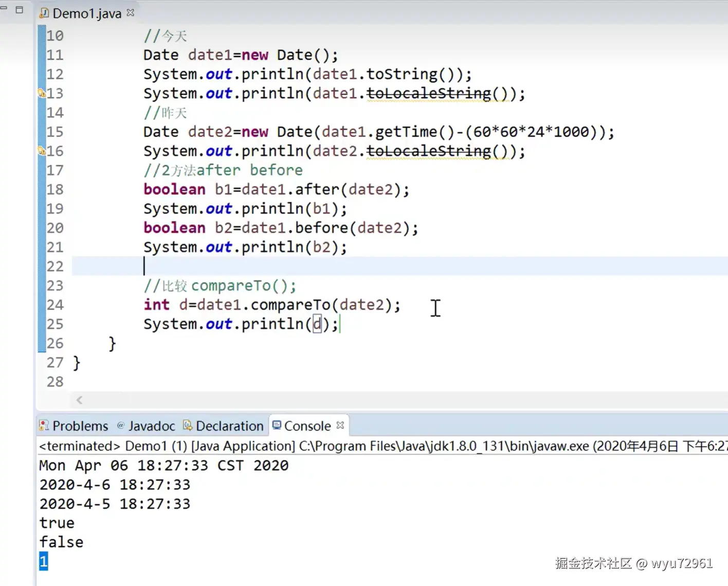Click the Javadoc @ icon

click(x=121, y=425)
